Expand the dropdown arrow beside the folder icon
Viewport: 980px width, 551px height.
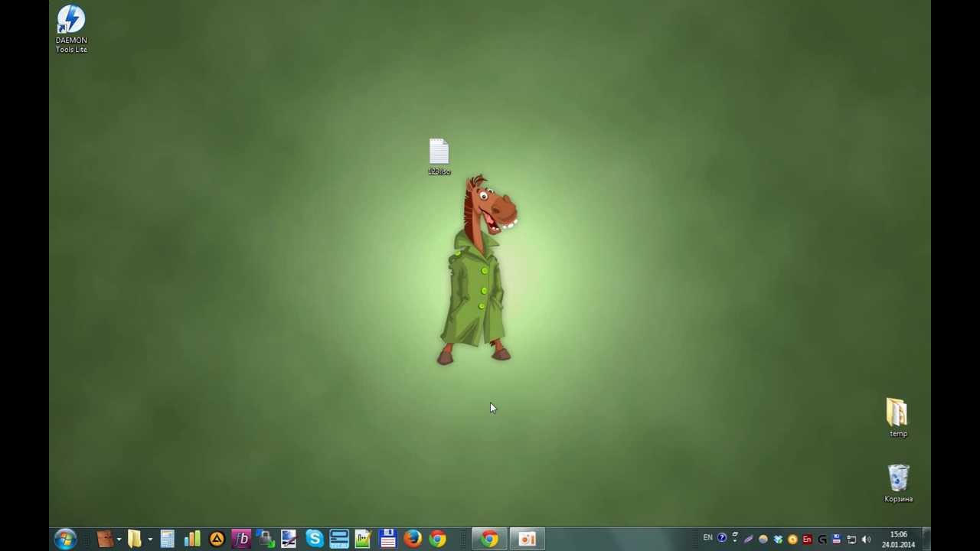click(x=150, y=540)
